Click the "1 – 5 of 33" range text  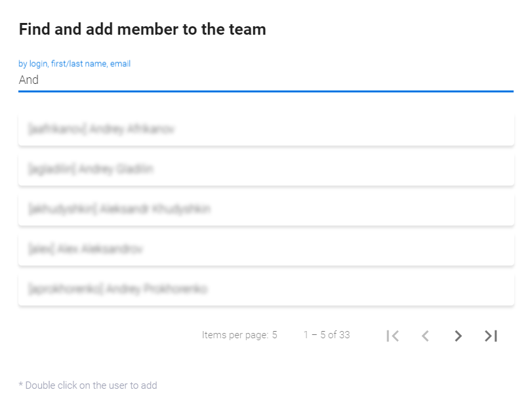pos(327,335)
